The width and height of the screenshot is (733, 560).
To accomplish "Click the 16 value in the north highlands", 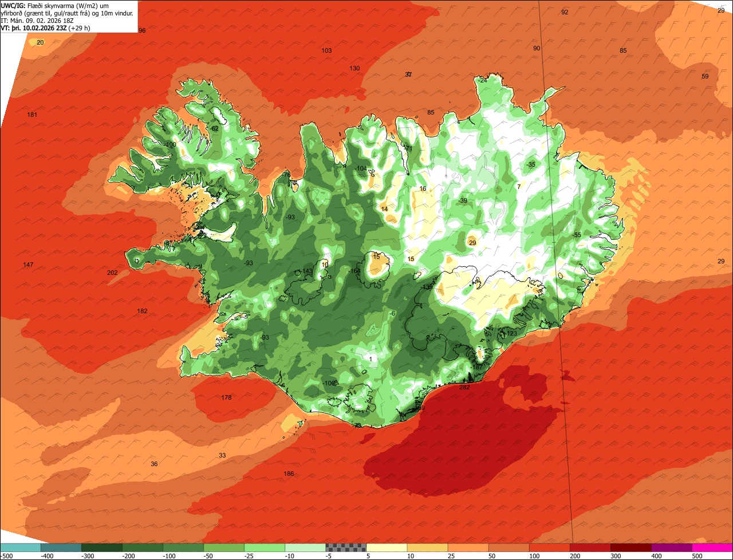I will (423, 188).
